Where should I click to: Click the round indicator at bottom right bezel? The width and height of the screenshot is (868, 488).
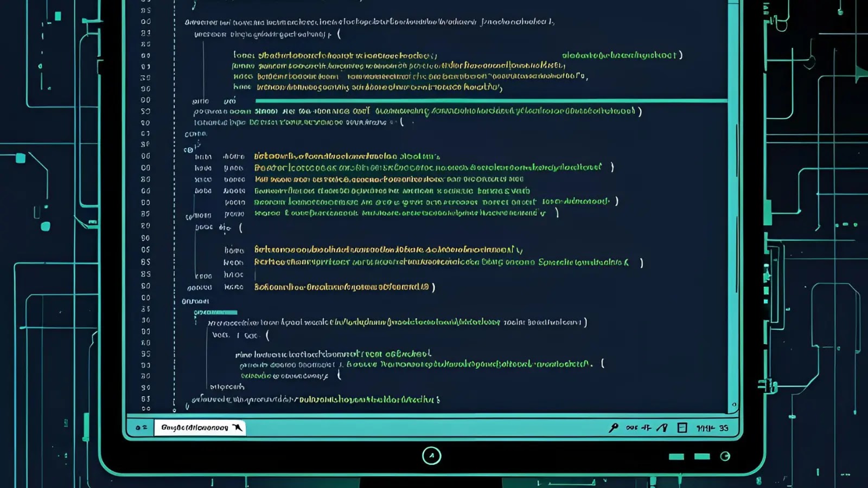click(725, 456)
